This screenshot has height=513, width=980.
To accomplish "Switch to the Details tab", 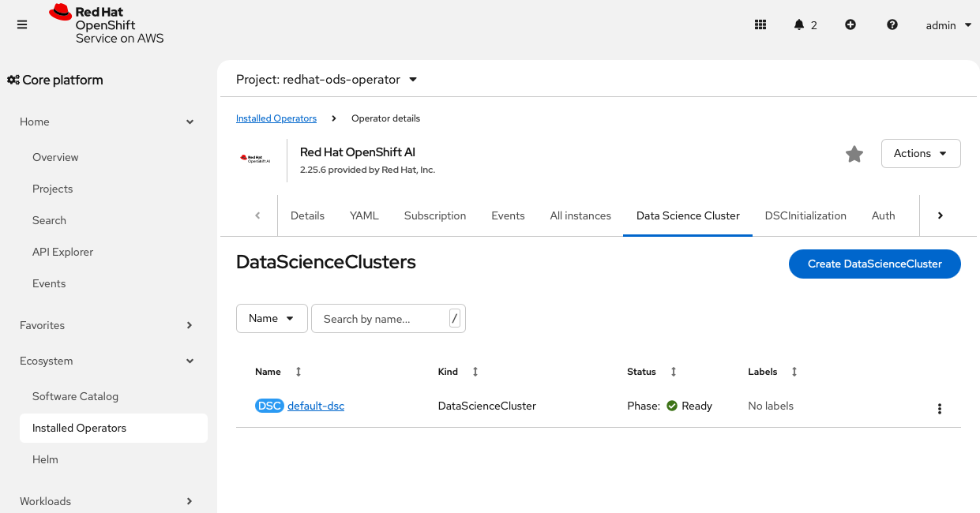I will pos(307,215).
